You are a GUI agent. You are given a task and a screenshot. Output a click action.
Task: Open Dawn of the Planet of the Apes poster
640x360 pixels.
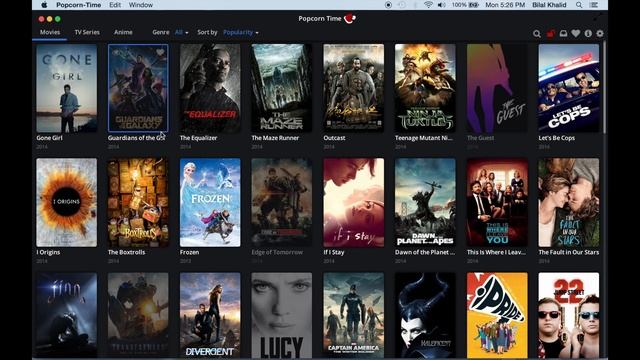click(x=425, y=202)
